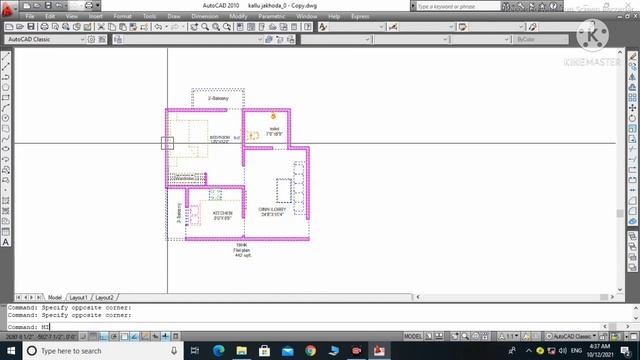Click the command line input field
The image size is (640, 360).
305,327
